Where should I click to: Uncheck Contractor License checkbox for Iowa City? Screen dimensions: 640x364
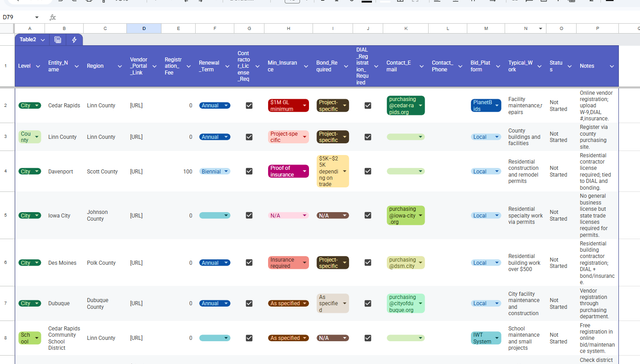[249, 215]
